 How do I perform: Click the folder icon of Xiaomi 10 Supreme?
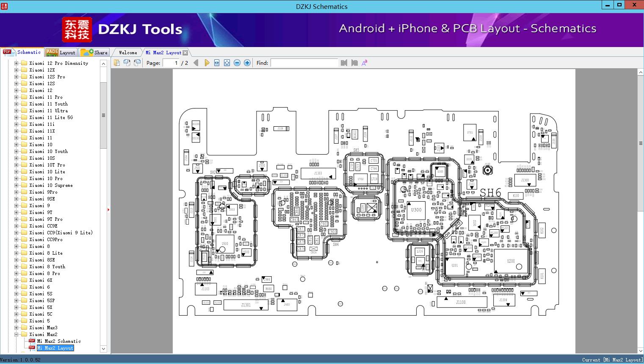coord(24,185)
